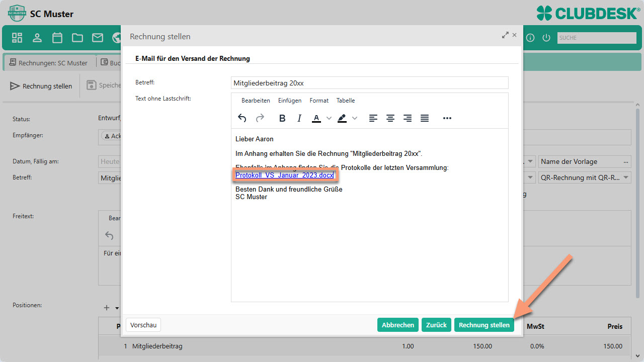This screenshot has height=362, width=644.
Task: Open the files folder icon in the navigation bar
Action: click(x=77, y=38)
